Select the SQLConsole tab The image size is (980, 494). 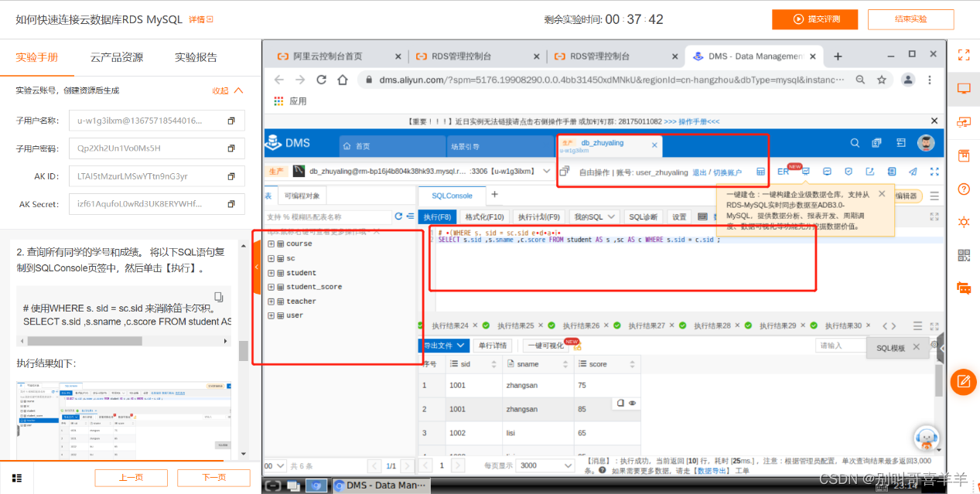click(452, 196)
